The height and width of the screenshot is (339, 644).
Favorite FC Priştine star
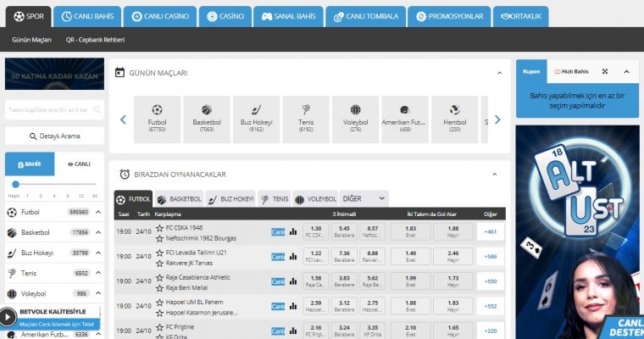click(160, 327)
